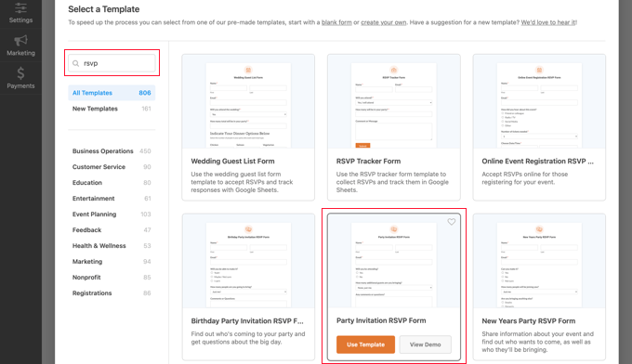The image size is (632, 364).
Task: Open RSVP Tracker Form preview thumbnail
Action: (x=394, y=101)
